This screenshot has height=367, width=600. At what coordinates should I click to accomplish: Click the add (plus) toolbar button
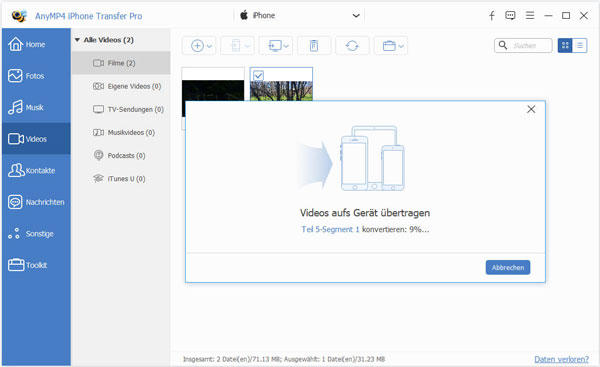[197, 46]
